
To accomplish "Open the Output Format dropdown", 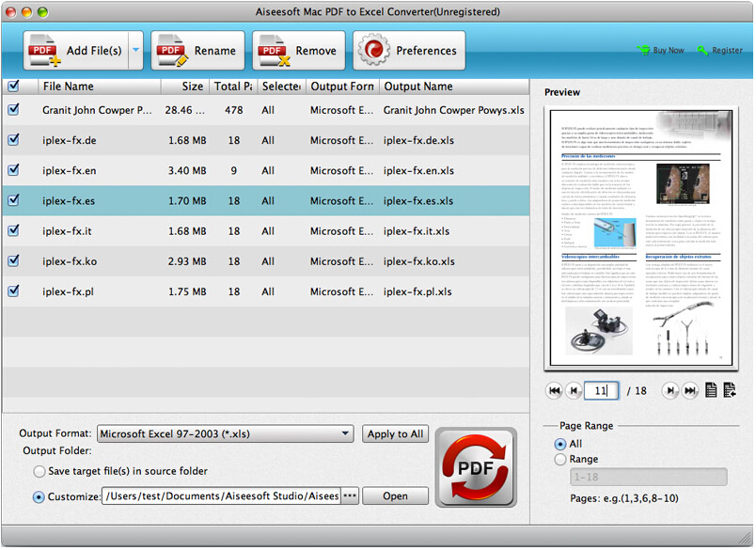I will click(225, 434).
